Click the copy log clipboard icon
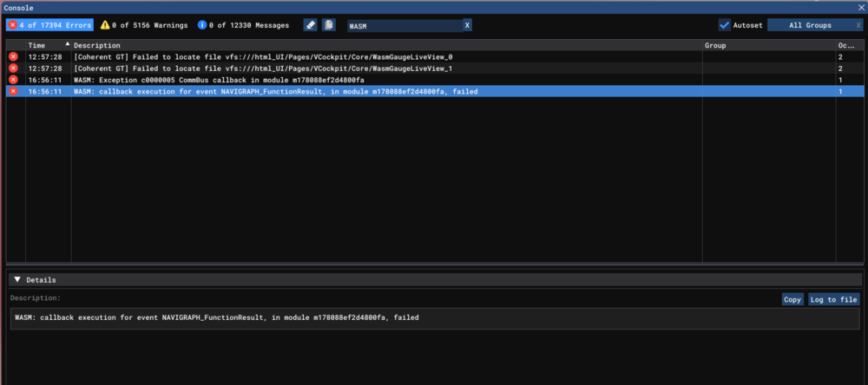This screenshot has height=385, width=868. click(328, 26)
